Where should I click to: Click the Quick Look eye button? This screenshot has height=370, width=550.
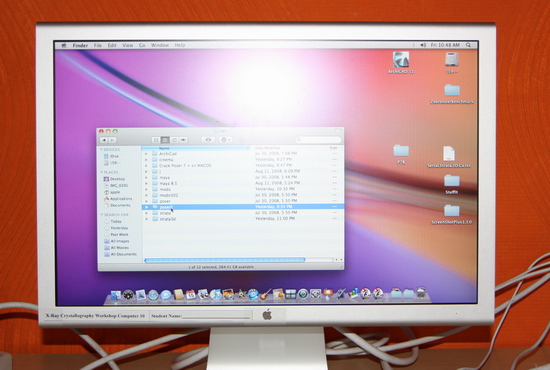[208, 140]
